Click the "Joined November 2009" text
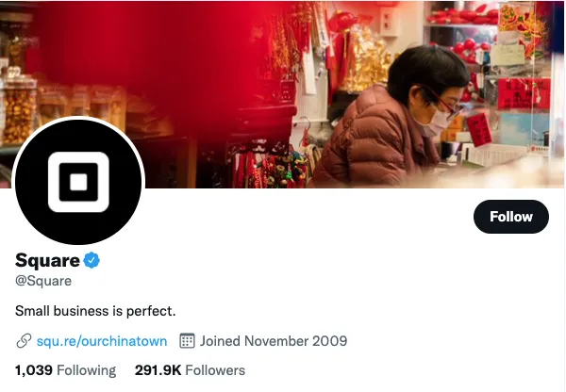 coord(274,341)
